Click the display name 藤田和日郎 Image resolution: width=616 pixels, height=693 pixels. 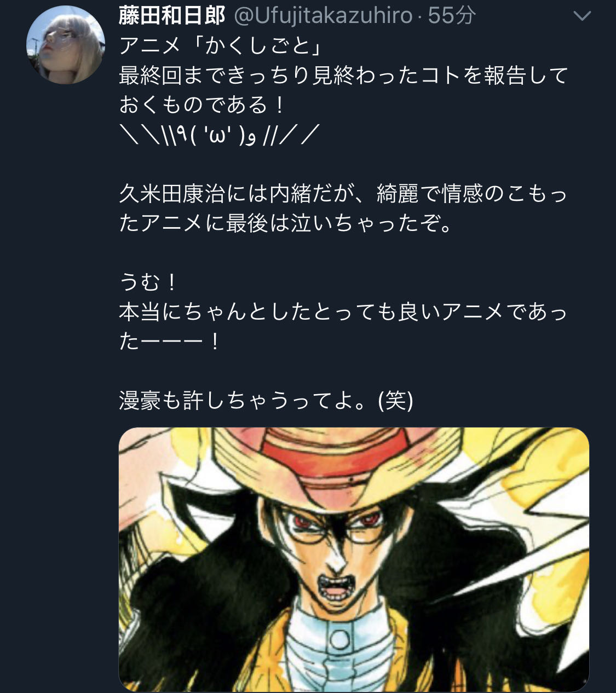172,15
